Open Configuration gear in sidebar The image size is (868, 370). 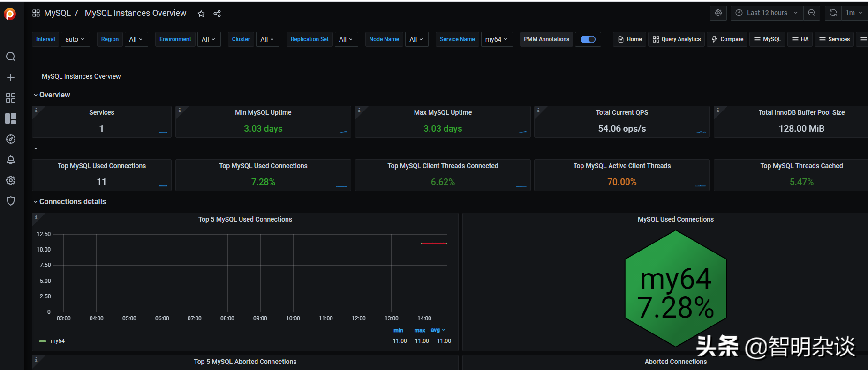click(11, 180)
